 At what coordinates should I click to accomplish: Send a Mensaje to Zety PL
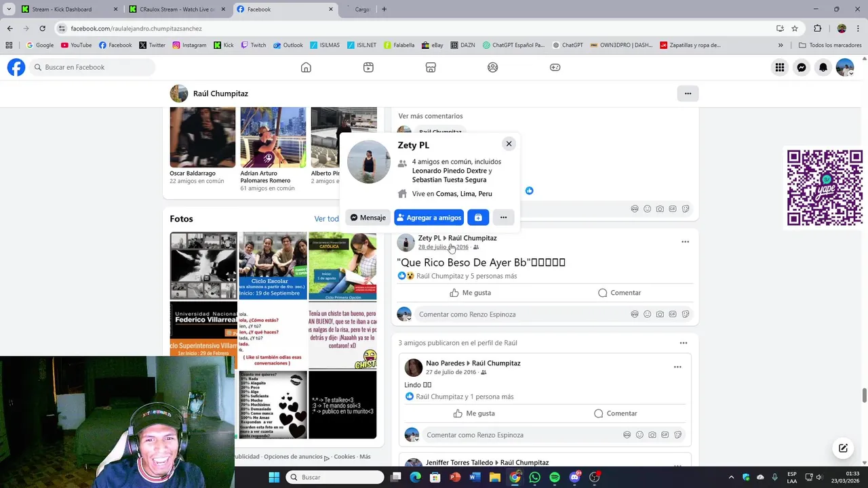click(x=368, y=218)
